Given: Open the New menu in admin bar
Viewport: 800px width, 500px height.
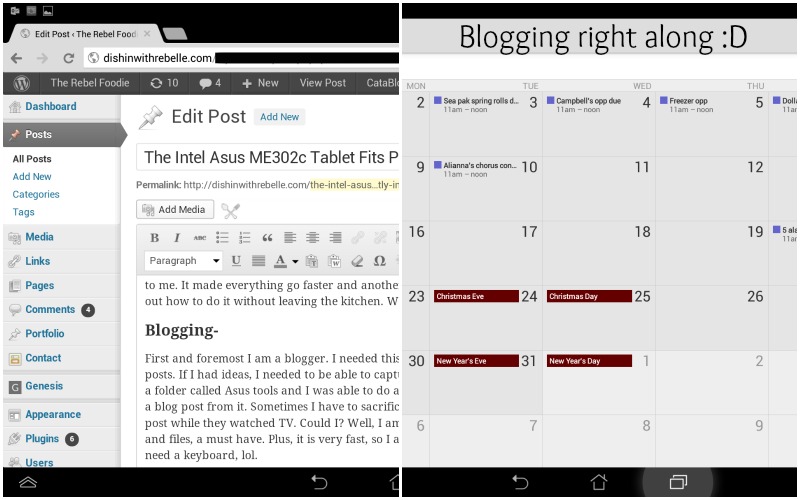Looking at the screenshot, I should tap(260, 83).
